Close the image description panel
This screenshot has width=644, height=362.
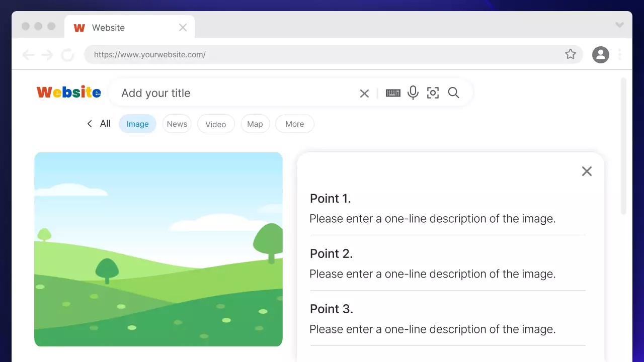coord(587,171)
